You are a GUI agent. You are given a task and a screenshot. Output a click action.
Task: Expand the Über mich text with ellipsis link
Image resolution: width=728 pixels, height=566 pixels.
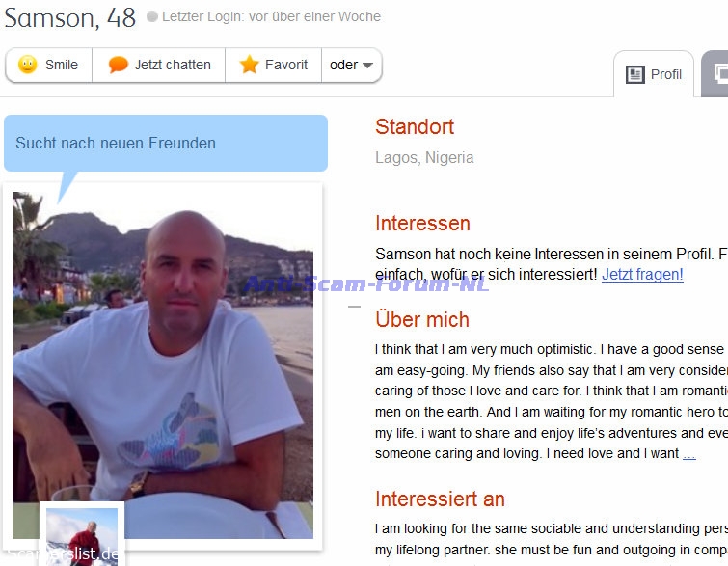pos(689,453)
